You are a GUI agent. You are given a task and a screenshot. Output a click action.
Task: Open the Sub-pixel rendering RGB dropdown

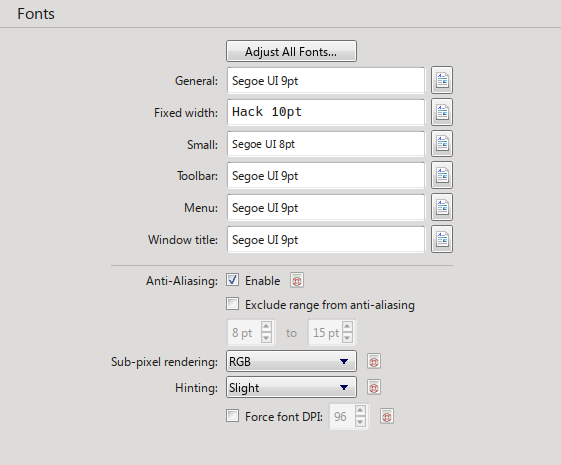pyautogui.click(x=291, y=361)
